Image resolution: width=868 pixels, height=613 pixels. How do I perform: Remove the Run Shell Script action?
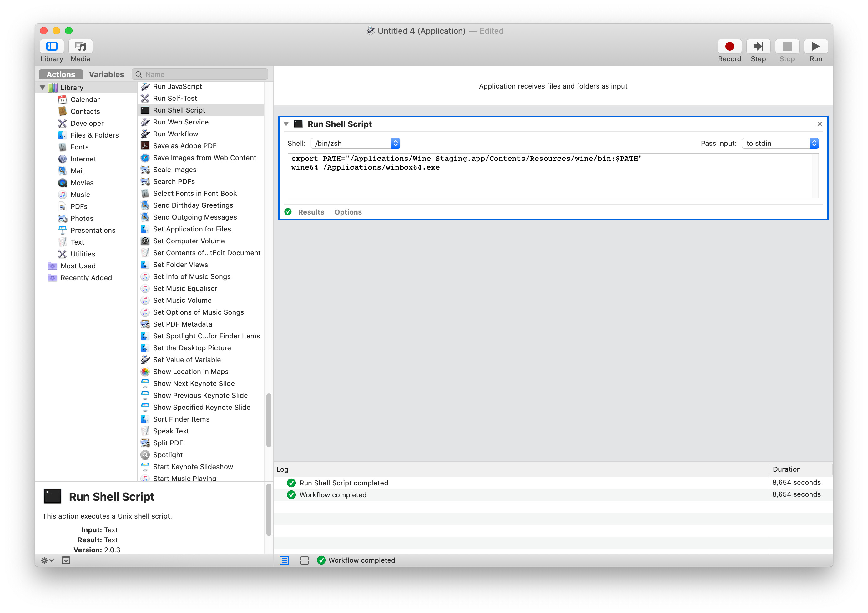pyautogui.click(x=819, y=124)
